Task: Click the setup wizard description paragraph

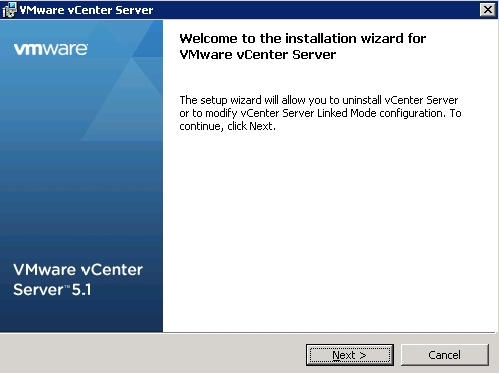Action: [x=320, y=113]
